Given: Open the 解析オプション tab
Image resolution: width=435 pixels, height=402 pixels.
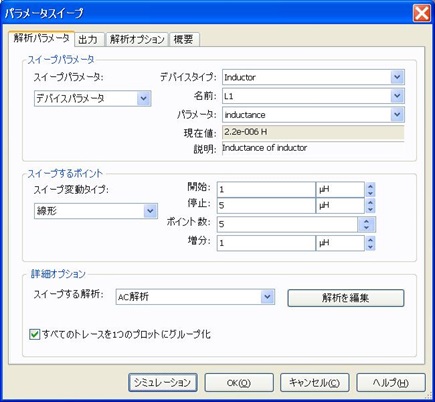Looking at the screenshot, I should click(x=137, y=40).
